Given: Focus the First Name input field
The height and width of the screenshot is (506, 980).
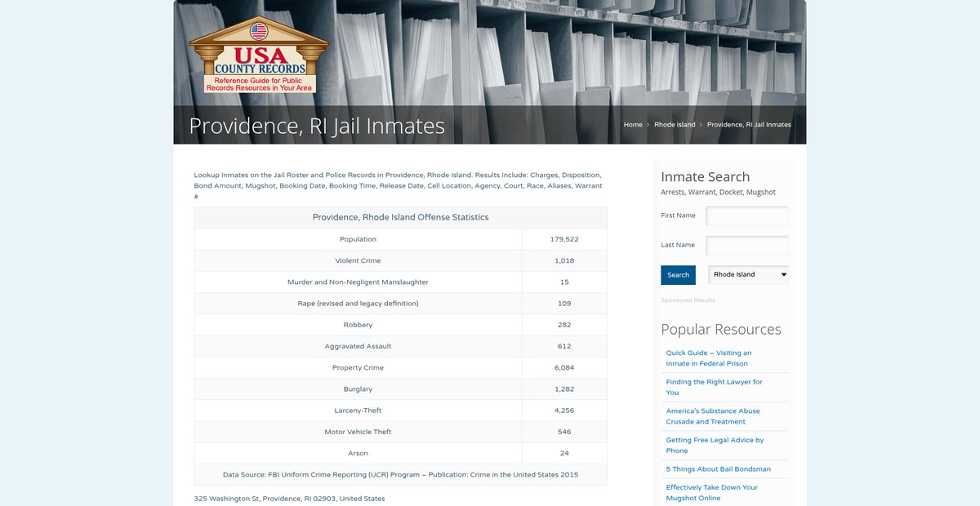Looking at the screenshot, I should (x=747, y=215).
